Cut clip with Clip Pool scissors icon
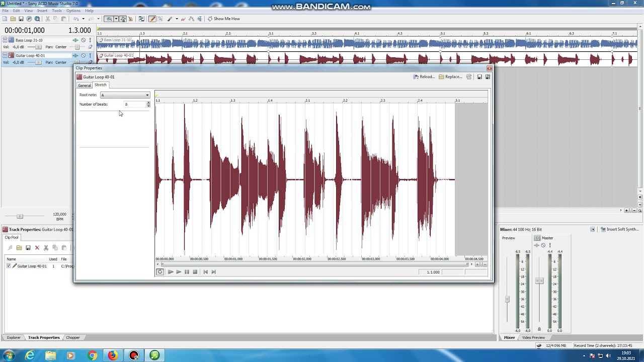Screen dimensions: 644x362 pos(46,247)
